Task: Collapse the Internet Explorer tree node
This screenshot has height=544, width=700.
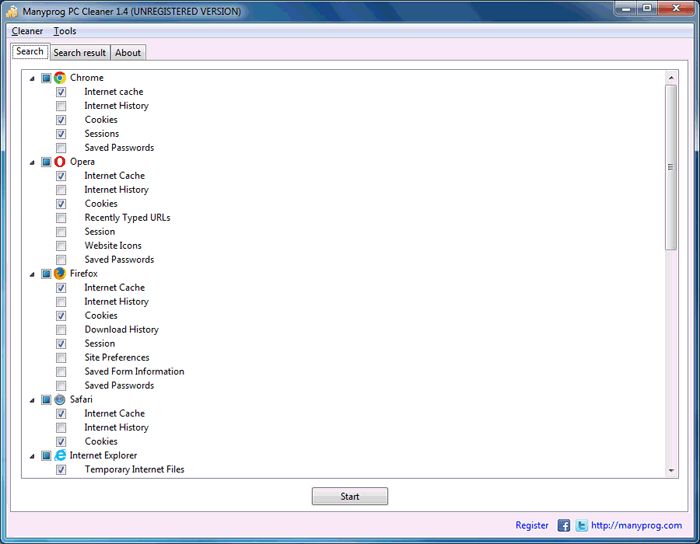Action: tap(32, 456)
